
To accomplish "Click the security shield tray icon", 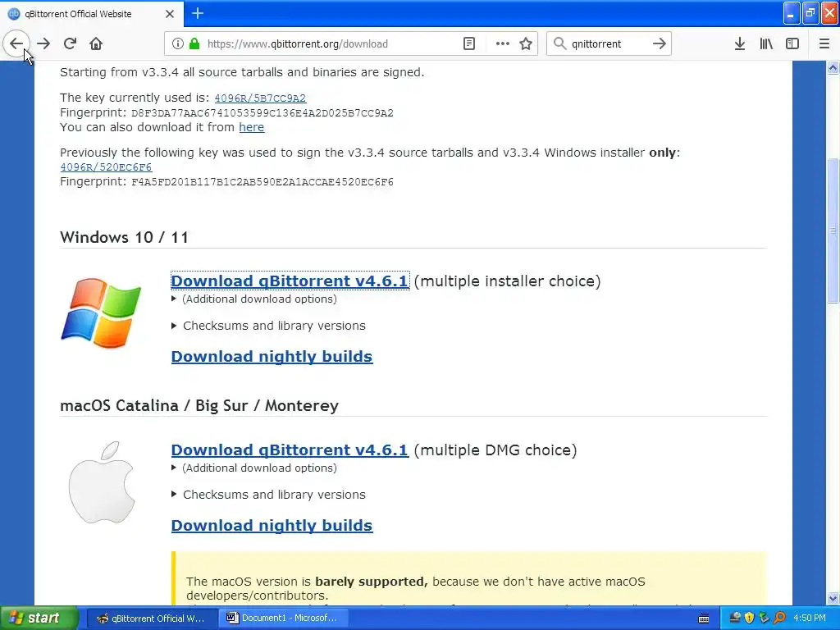I will point(749,618).
